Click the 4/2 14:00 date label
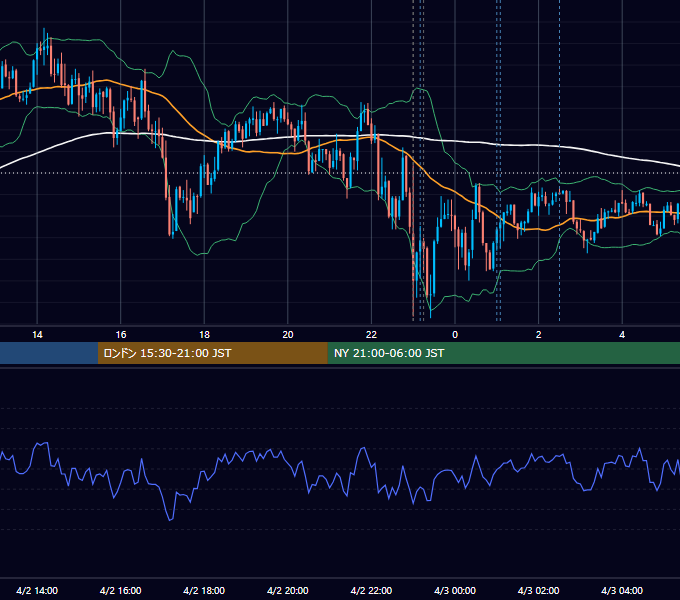The width and height of the screenshot is (680, 600). pos(37,590)
